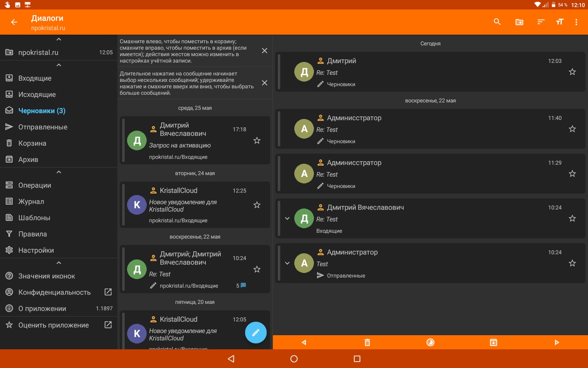Dismiss the swipe gesture hint
Screen dimensions: 588x368
(x=265, y=51)
